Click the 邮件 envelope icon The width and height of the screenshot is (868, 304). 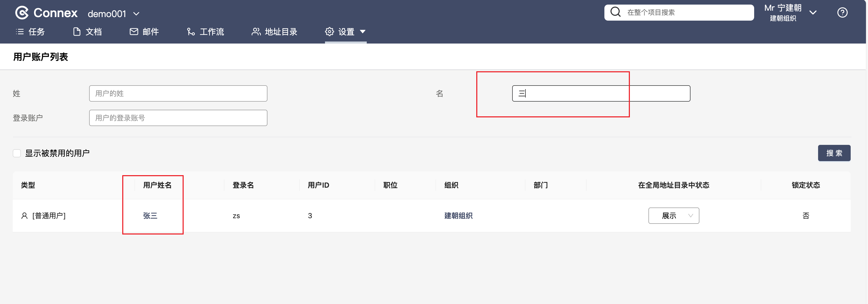[134, 32]
